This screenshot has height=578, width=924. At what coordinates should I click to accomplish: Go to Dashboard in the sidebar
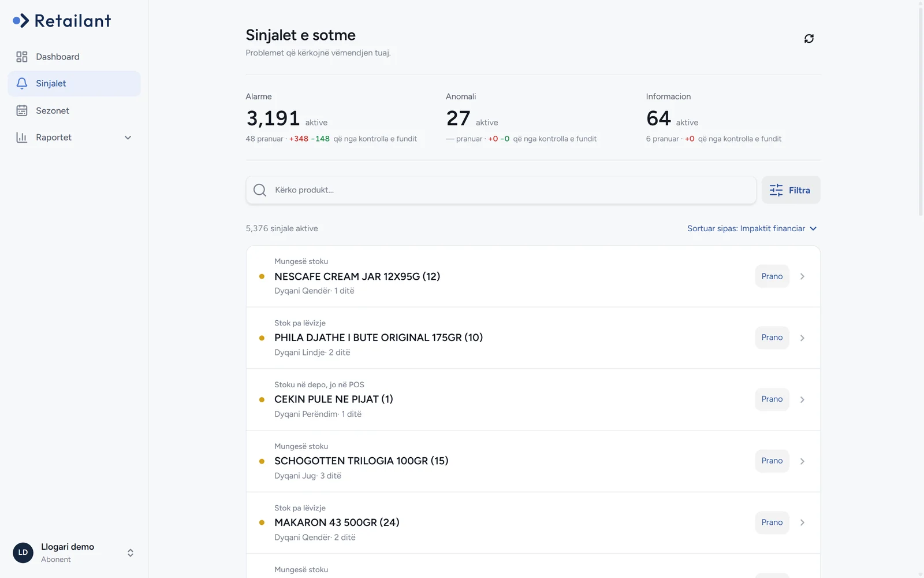pos(74,57)
